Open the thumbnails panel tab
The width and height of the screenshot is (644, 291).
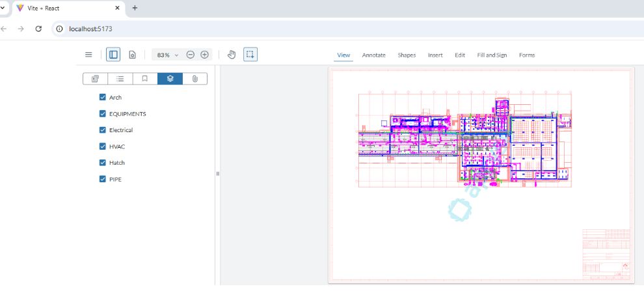[95, 79]
